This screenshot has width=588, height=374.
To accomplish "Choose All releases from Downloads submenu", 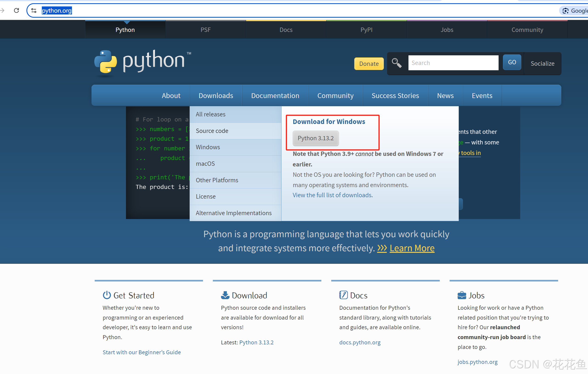I will pos(211,114).
